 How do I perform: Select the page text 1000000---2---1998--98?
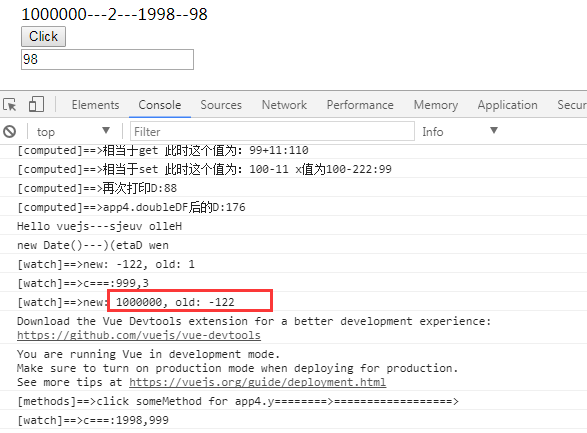(115, 14)
